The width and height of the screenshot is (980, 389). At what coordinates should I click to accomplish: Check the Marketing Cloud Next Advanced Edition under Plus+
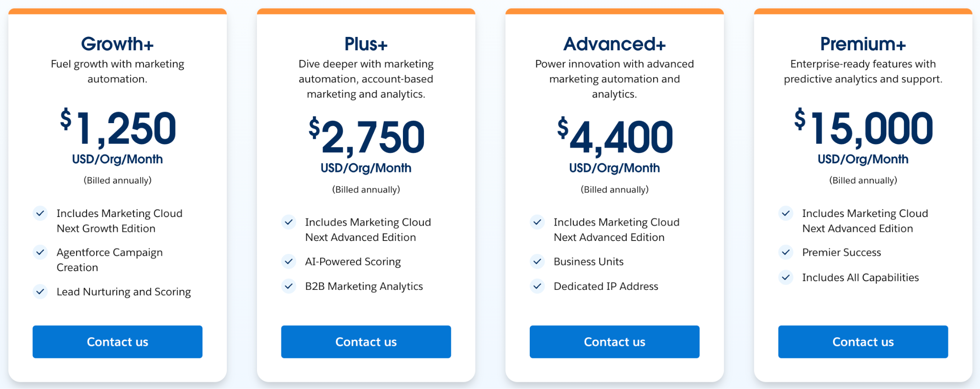289,222
